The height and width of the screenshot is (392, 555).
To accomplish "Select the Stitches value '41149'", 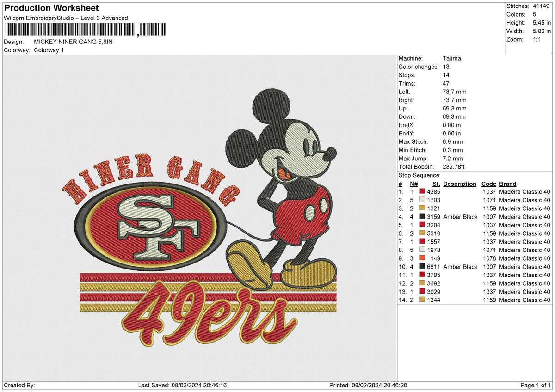I will (x=542, y=6).
